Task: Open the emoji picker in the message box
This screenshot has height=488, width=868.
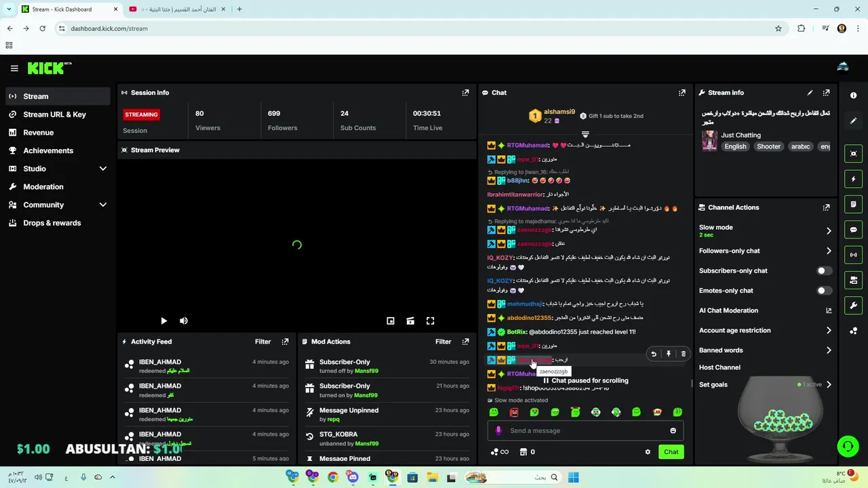Action: pos(673,430)
